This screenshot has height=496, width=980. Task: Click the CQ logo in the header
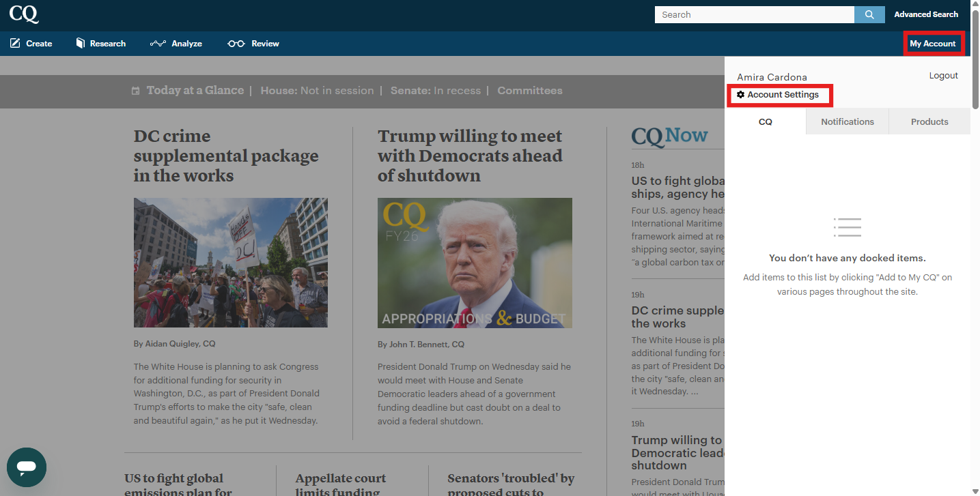point(24,14)
